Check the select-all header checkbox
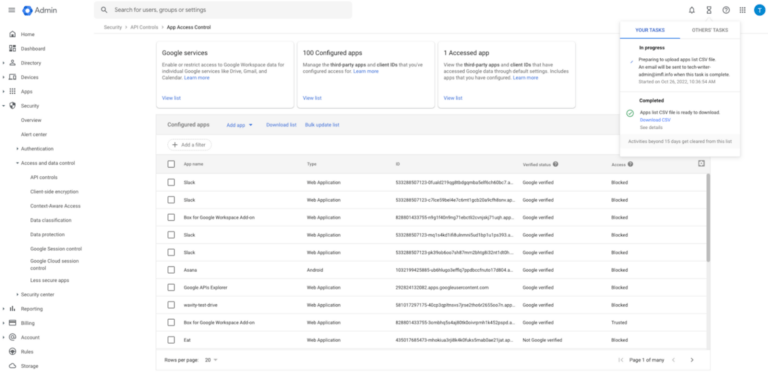 click(171, 164)
